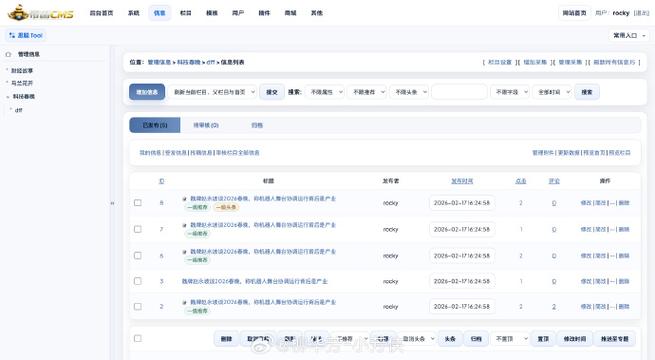This screenshot has width=655, height=360.
Task: Click the image icon before title in row ID 7
Action: (x=184, y=225)
